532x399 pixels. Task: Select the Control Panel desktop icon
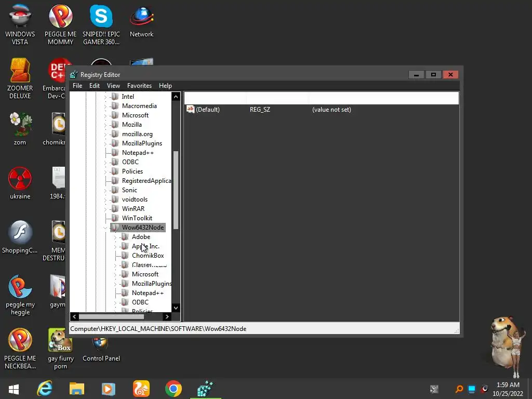pos(101,351)
